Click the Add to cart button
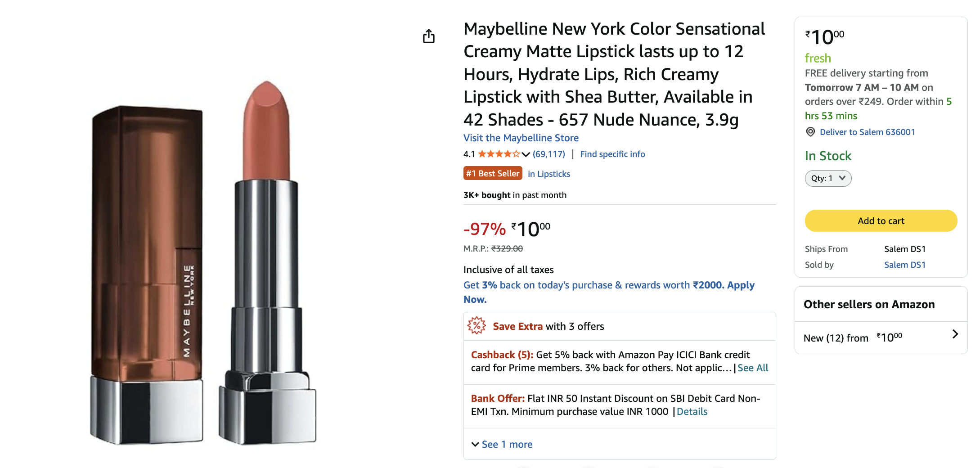This screenshot has width=980, height=468. pyautogui.click(x=881, y=221)
